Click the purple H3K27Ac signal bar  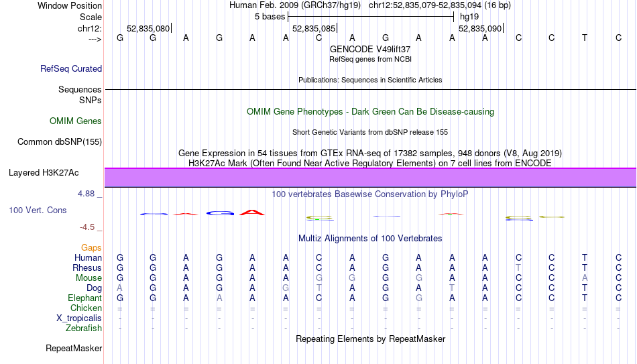pos(371,178)
